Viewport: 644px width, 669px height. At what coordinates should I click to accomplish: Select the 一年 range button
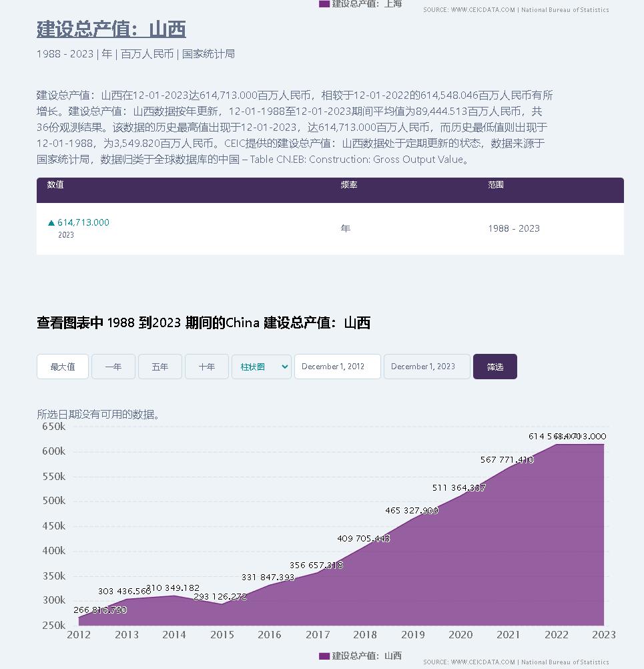113,367
